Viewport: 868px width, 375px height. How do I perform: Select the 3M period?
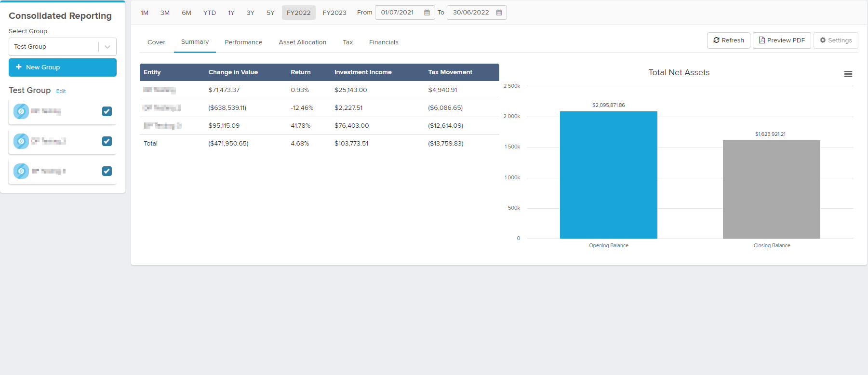pyautogui.click(x=165, y=13)
